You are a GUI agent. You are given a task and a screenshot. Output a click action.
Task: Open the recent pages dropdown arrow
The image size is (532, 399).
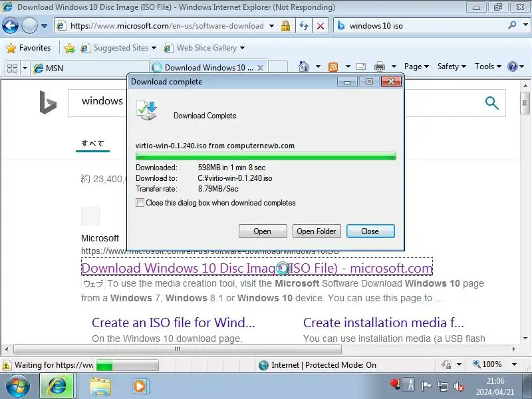[44, 26]
